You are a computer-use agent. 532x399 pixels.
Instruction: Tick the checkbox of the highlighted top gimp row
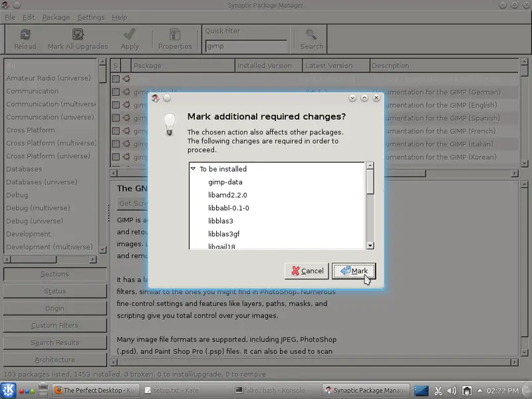tap(116, 78)
